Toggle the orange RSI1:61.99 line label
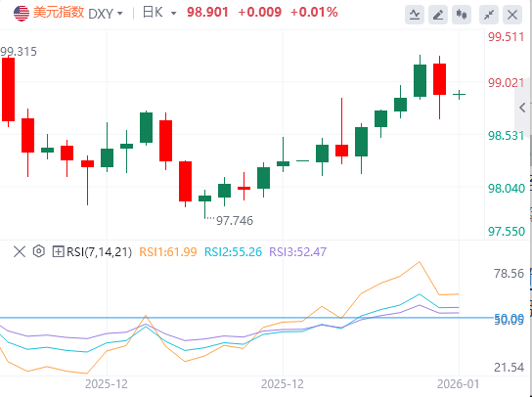The width and height of the screenshot is (532, 397). pos(168,252)
